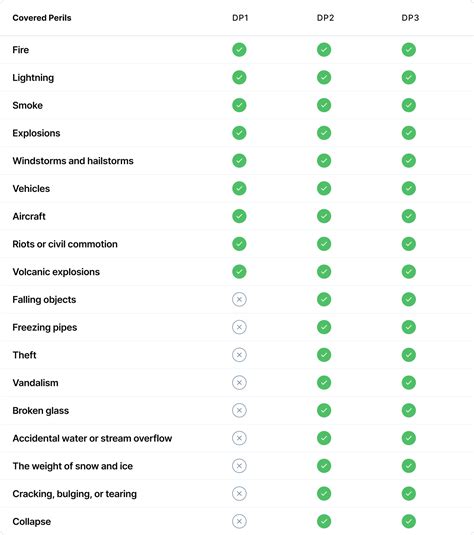
Task: Click DP1 X icon in Collapse row
Action: pyautogui.click(x=239, y=521)
